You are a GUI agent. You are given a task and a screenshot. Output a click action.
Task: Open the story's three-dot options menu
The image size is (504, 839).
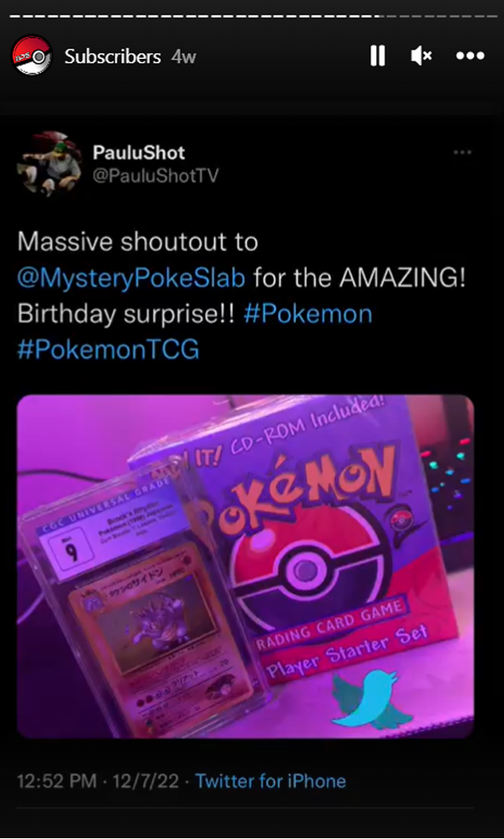[471, 55]
